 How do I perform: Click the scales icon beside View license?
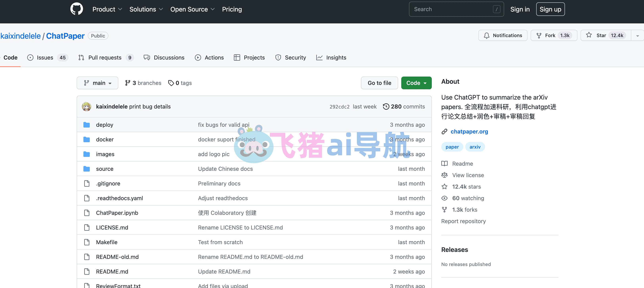[x=444, y=175]
